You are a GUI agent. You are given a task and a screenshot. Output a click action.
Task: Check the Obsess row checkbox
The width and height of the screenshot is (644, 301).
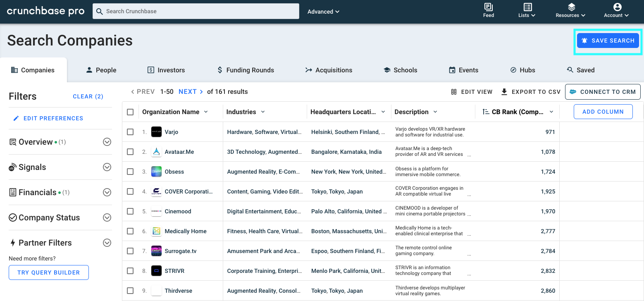click(x=130, y=172)
